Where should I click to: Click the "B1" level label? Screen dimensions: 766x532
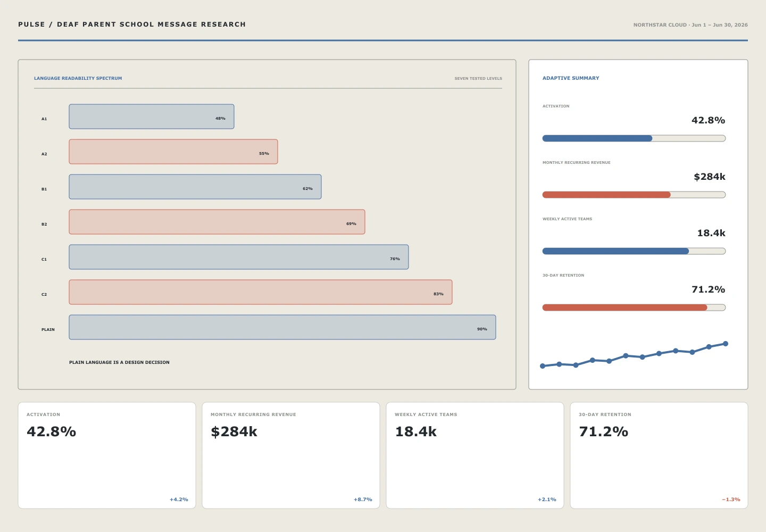point(44,189)
